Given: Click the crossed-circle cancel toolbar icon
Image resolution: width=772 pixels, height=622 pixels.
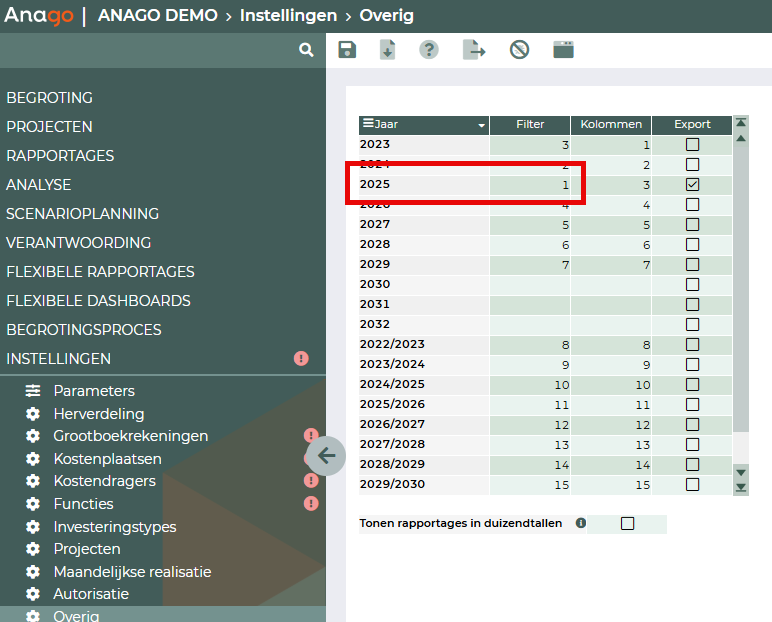Looking at the screenshot, I should (519, 50).
